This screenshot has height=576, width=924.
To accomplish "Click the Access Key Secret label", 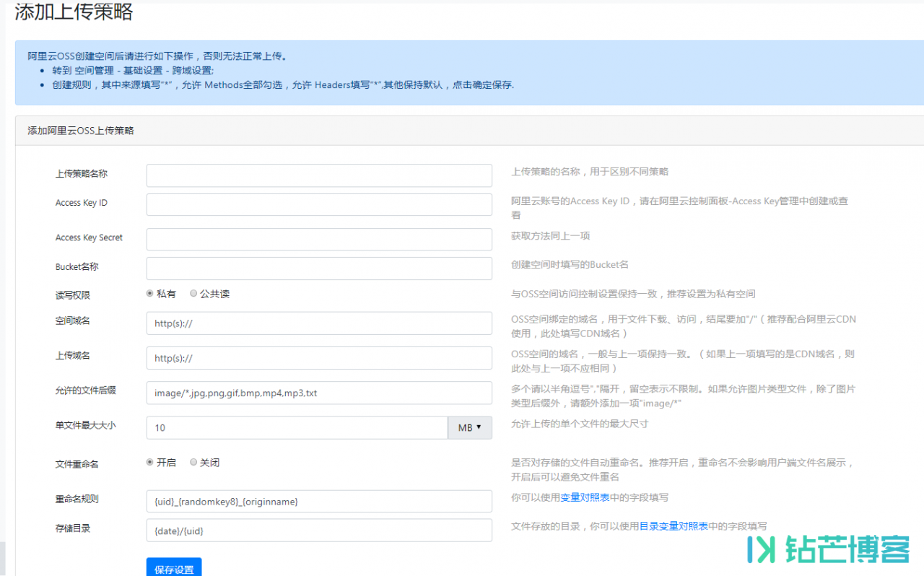I will [89, 237].
